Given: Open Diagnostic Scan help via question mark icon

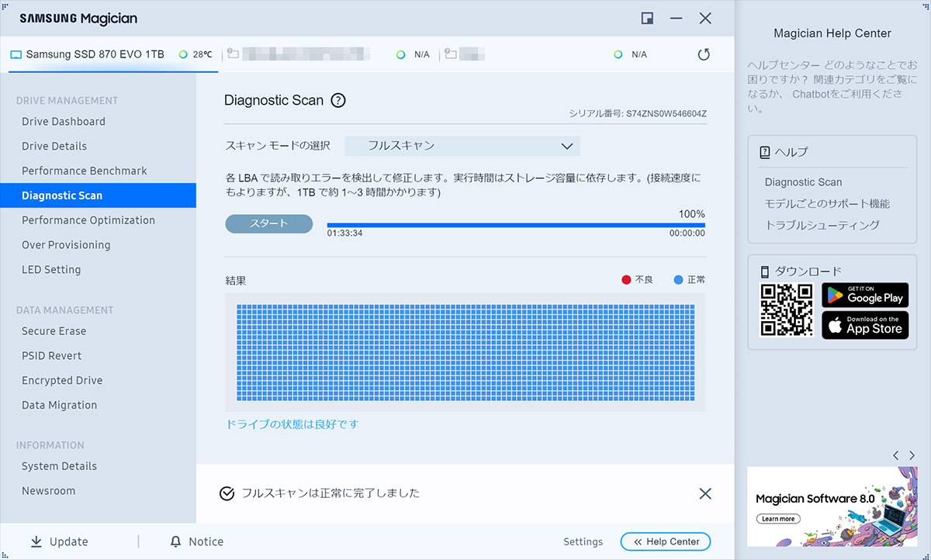Looking at the screenshot, I should pos(339,100).
